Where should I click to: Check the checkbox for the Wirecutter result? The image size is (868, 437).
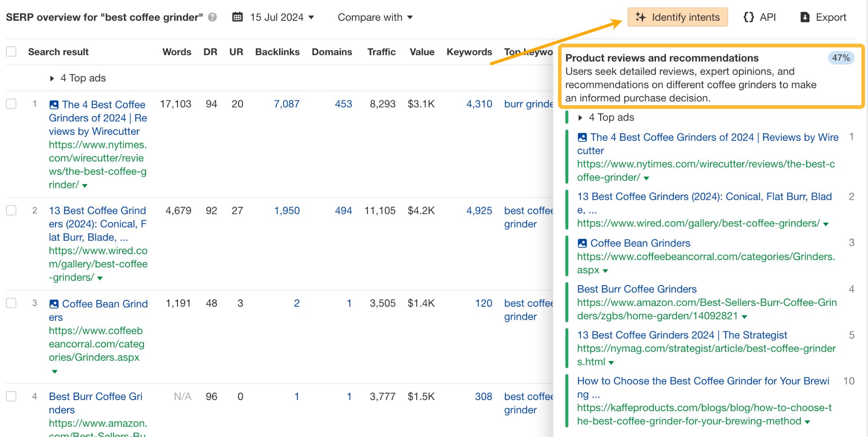pyautogui.click(x=11, y=104)
